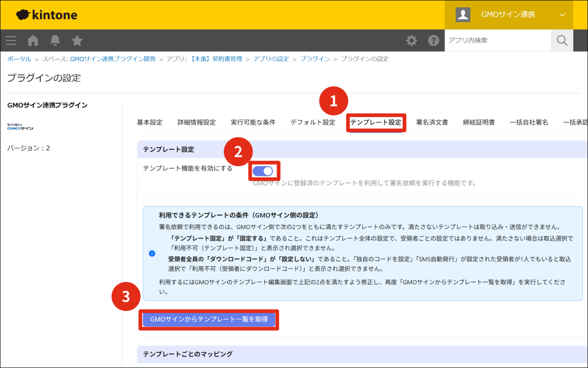The image size is (588, 368).
Task: Focus the アプリ内検索 search field
Action: [x=498, y=40]
